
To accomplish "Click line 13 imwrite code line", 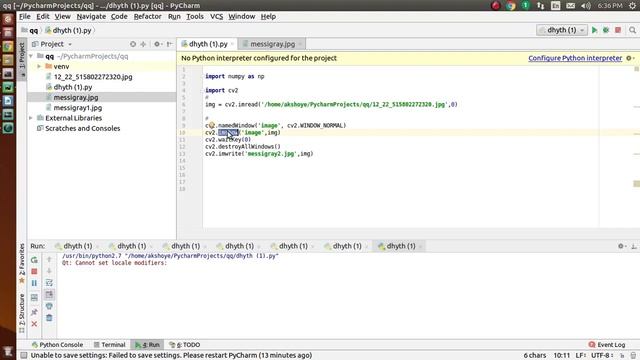I will [259, 154].
